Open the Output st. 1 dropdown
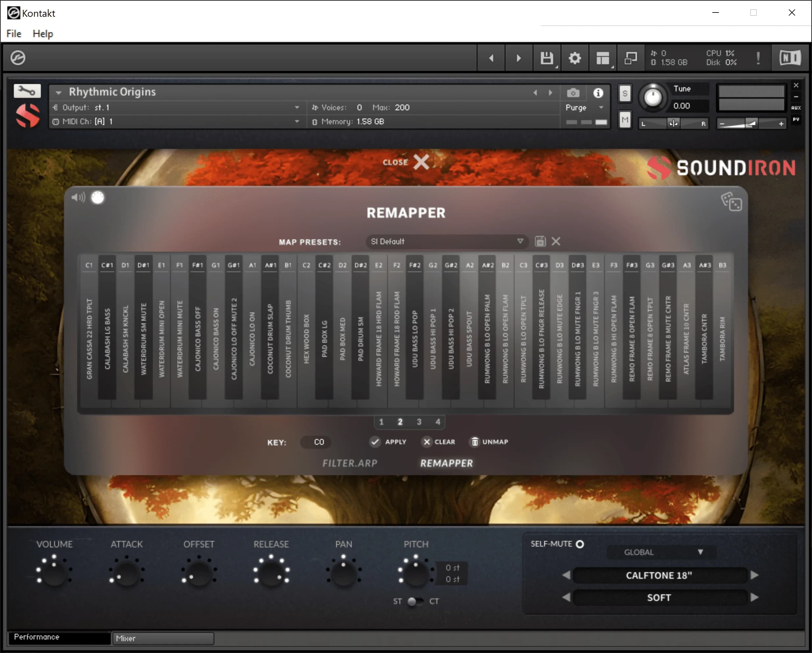The image size is (812, 653). (297, 107)
